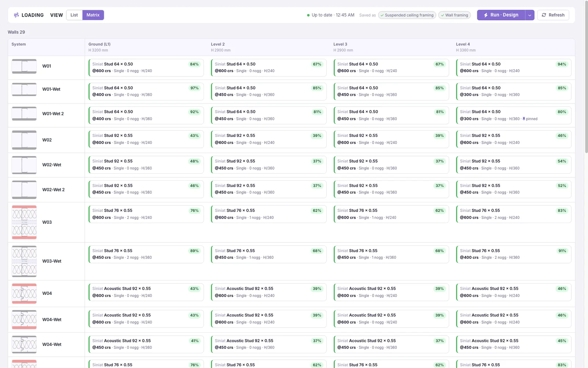Click the Walls 29 count label
This screenshot has height=368, width=588.
[17, 32]
